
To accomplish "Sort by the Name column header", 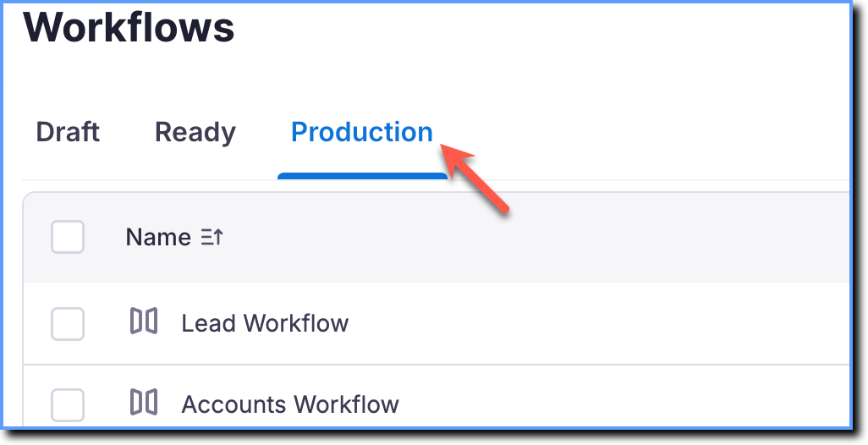I will click(158, 238).
